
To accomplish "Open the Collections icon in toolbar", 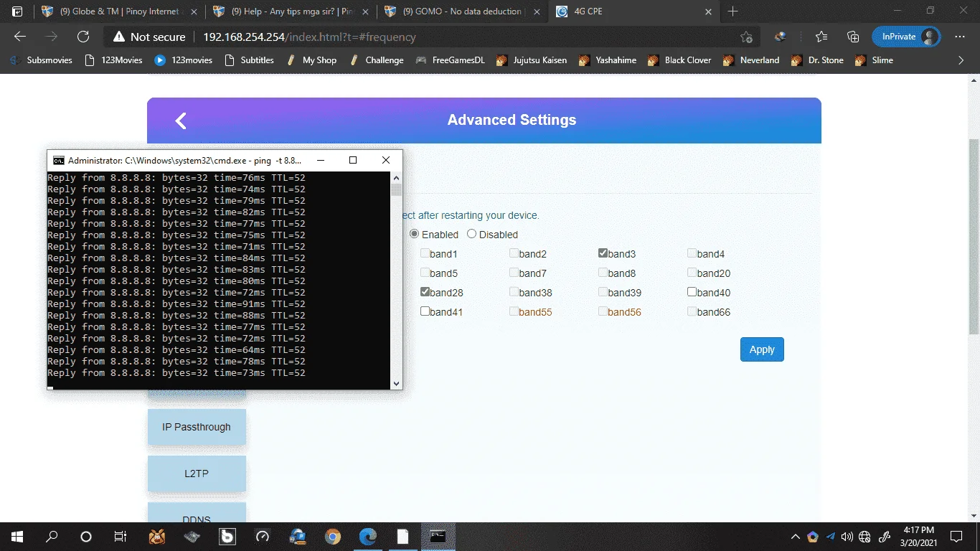I will (853, 37).
